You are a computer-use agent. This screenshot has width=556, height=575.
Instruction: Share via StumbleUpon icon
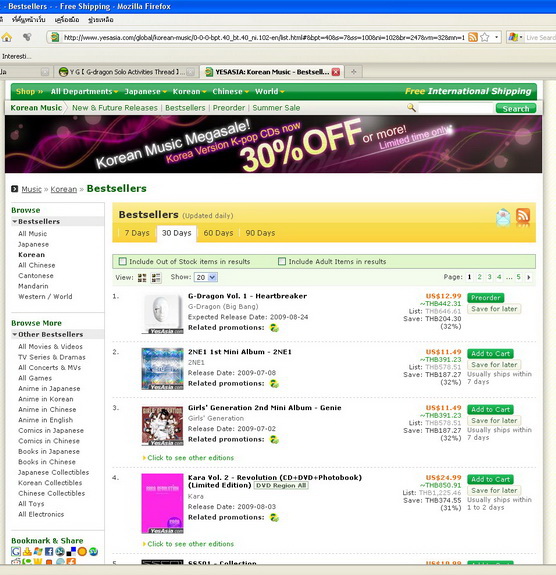coord(93,551)
